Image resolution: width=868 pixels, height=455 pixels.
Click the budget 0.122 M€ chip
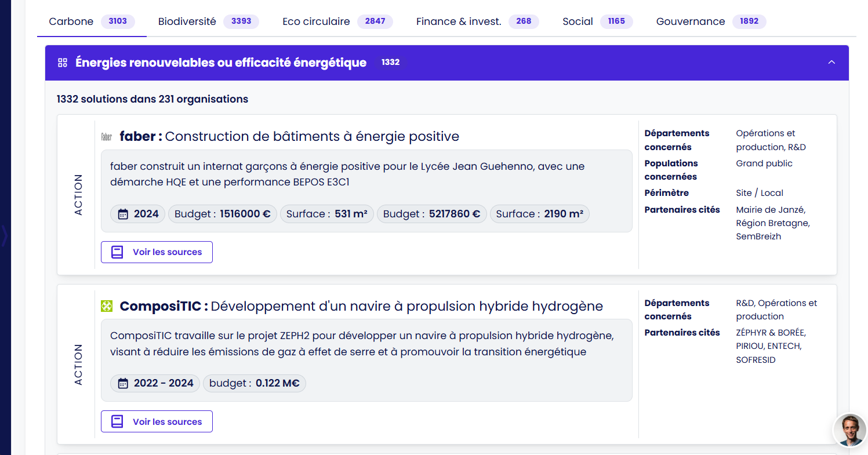pos(254,383)
